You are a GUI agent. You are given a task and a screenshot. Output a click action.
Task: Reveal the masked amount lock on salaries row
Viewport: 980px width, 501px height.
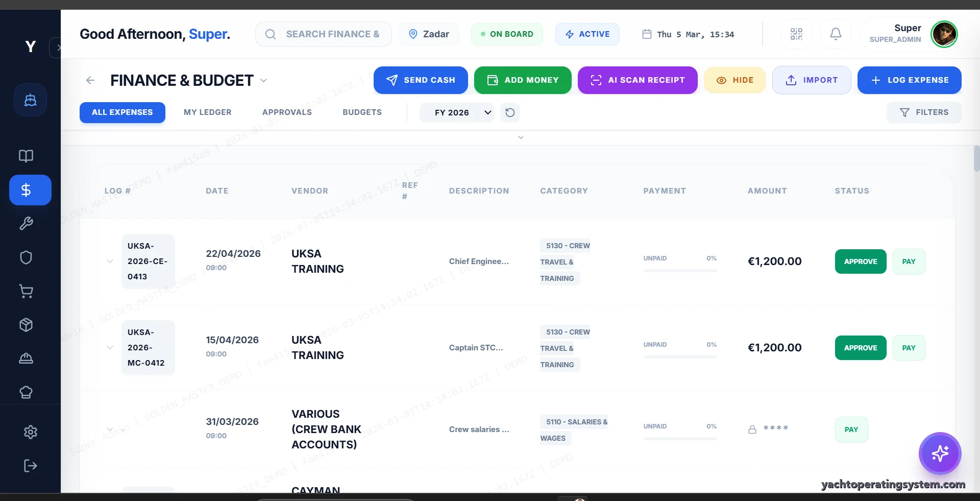[x=752, y=429]
